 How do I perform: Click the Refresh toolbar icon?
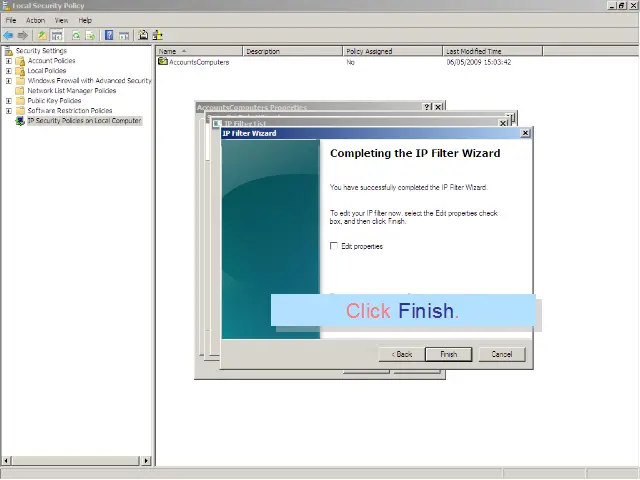pyautogui.click(x=75, y=35)
